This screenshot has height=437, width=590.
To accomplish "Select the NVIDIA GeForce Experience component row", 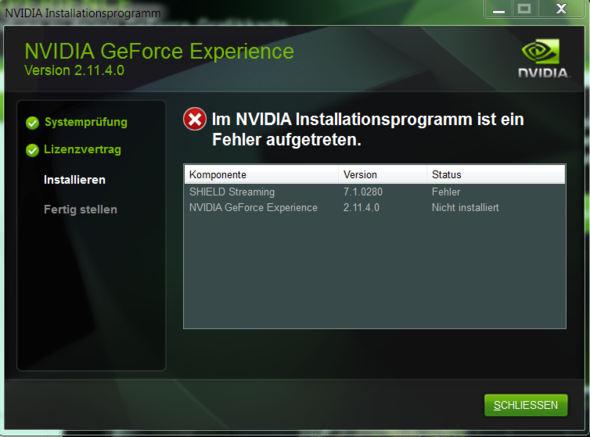I will tap(375, 207).
